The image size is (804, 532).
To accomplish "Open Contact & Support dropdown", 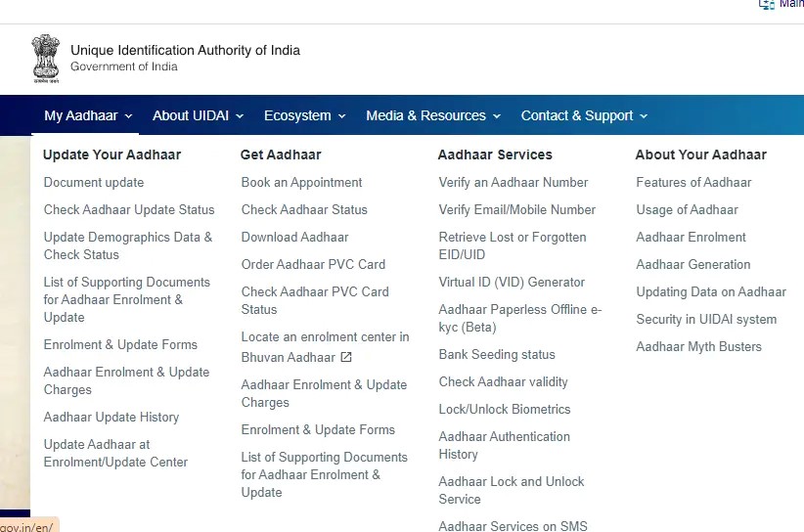I will (584, 115).
